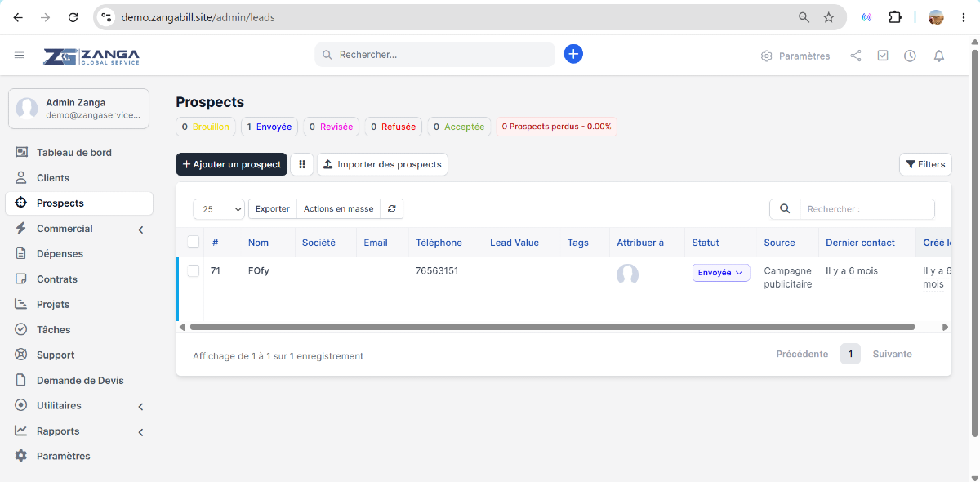Open the to-do checklist icon
The width and height of the screenshot is (980, 482).
(x=883, y=56)
